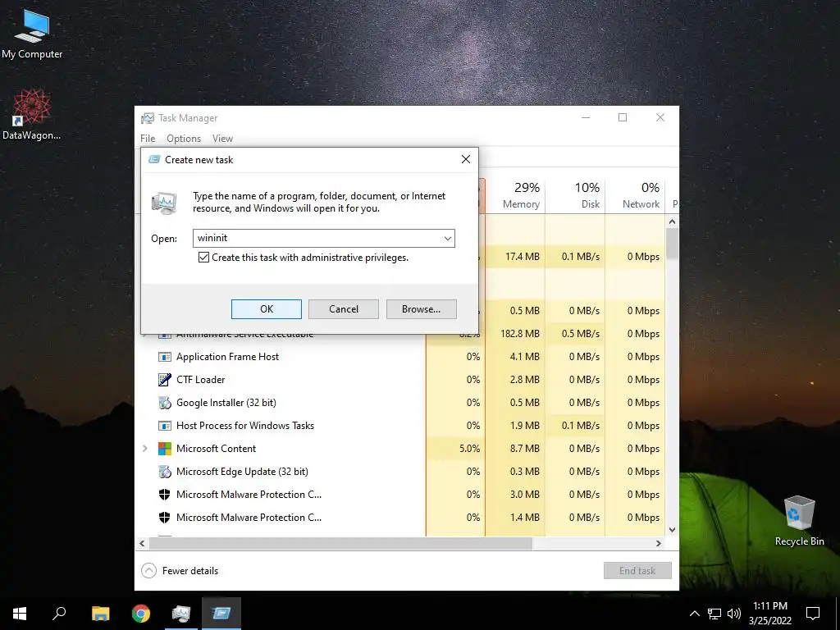Select Microsoft Edge Update (32 bit) row
Image resolution: width=840 pixels, height=630 pixels.
click(400, 472)
